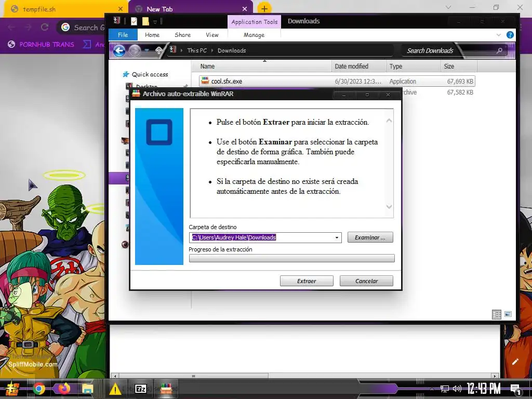The width and height of the screenshot is (532, 399).
Task: Cancel the WinRAR self-extractor with Cancelar
Action: [366, 281]
